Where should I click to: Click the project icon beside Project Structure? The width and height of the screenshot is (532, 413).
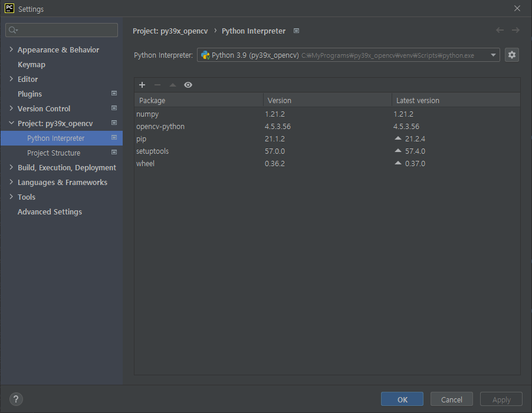(114, 152)
